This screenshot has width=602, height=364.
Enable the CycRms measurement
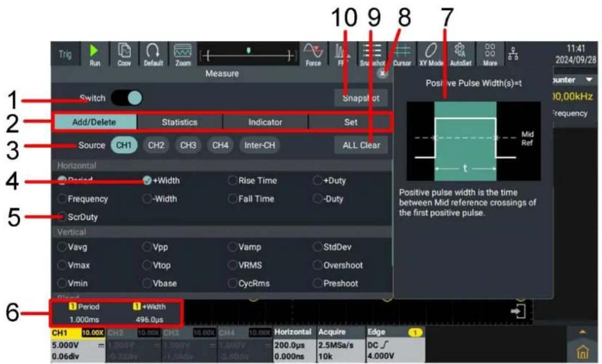click(232, 283)
